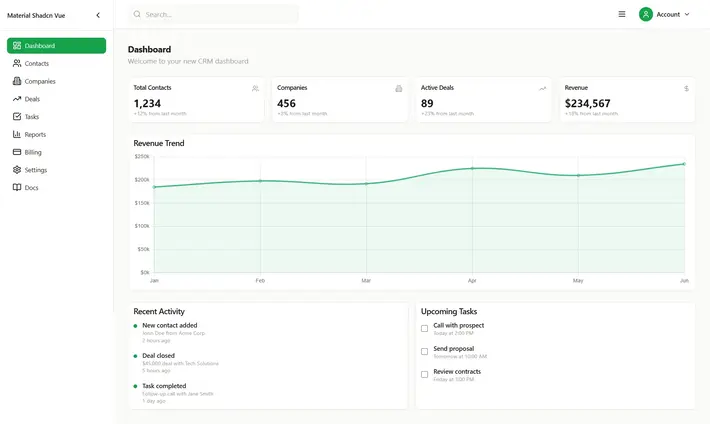Focus the Search input field

click(213, 14)
